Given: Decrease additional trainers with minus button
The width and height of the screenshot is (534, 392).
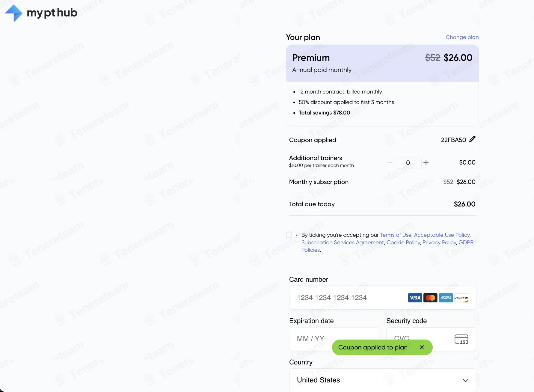Looking at the screenshot, I should [390, 162].
